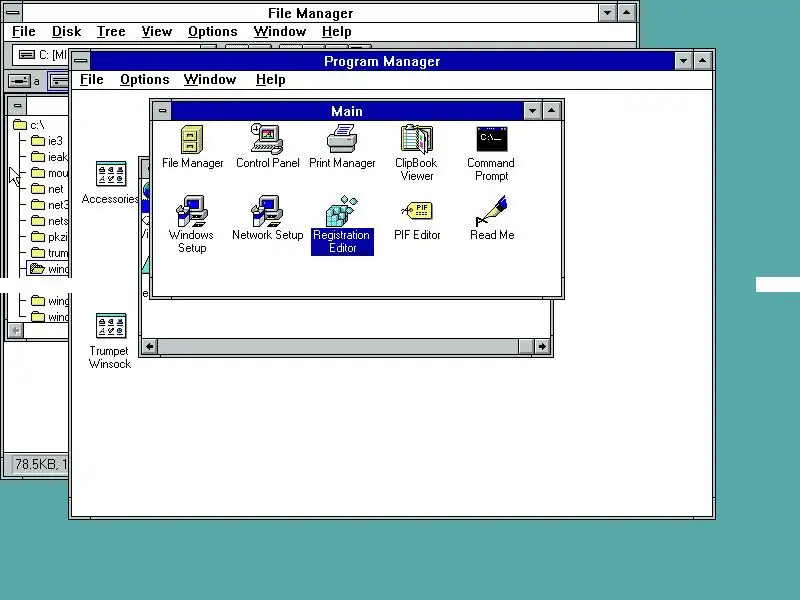Select the mou folder in tree

click(x=49, y=173)
